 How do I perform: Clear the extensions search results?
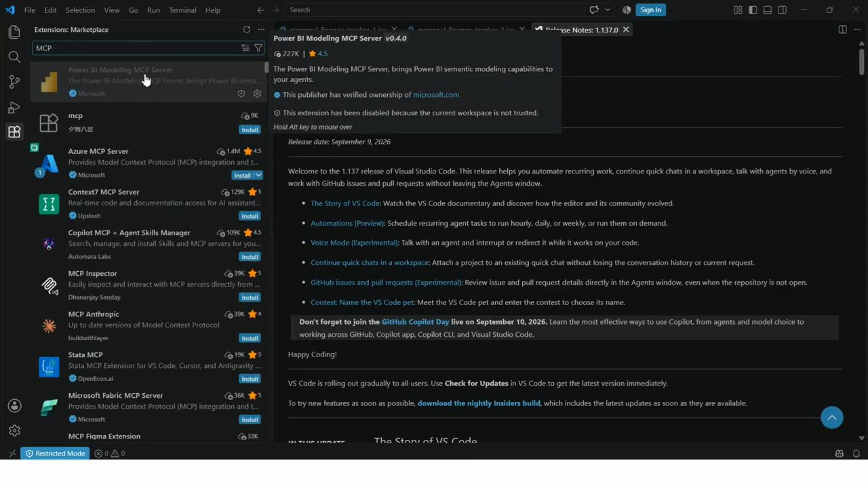click(x=245, y=47)
